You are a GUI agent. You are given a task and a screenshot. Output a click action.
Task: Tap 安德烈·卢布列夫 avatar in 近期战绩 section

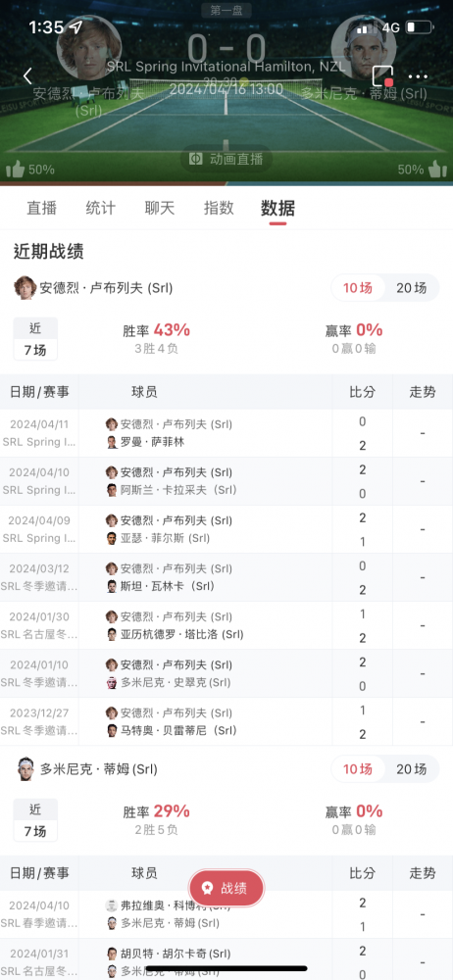point(25,287)
